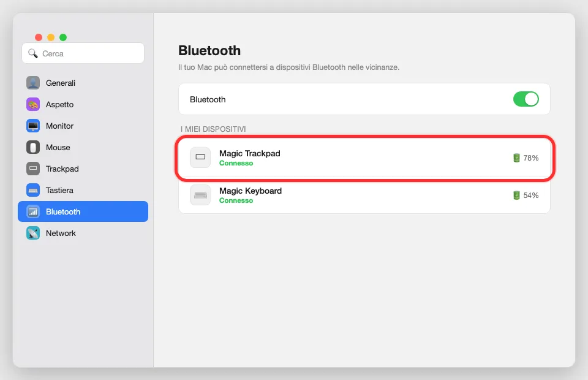Click the Generali sidebar icon
The height and width of the screenshot is (380, 588).
tap(33, 83)
